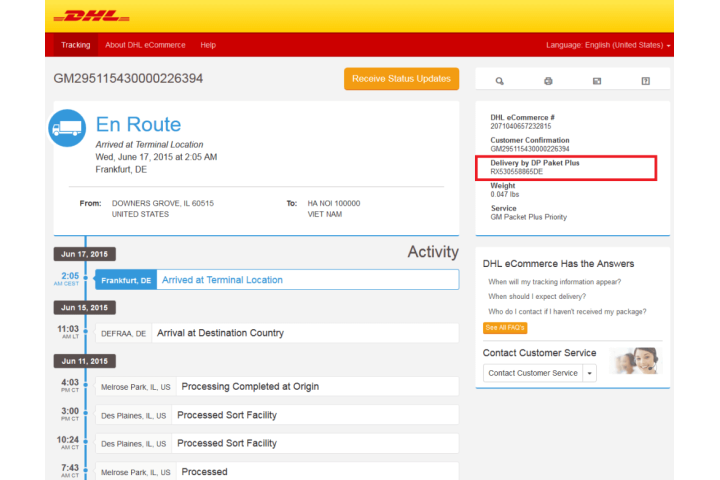
Task: Open the Tracking tab
Action: coord(76,45)
